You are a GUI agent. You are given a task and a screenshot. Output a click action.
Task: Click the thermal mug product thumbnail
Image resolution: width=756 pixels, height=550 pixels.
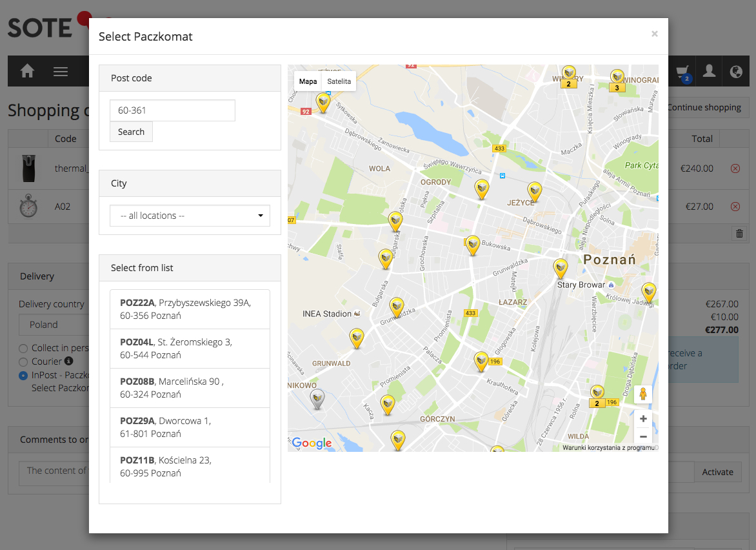click(x=29, y=168)
